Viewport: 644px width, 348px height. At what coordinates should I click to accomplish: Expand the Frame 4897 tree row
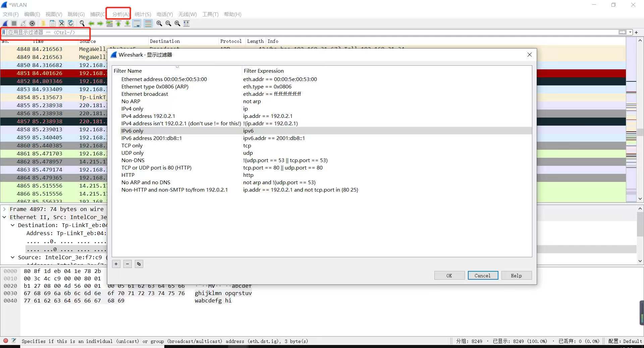(x=4, y=209)
